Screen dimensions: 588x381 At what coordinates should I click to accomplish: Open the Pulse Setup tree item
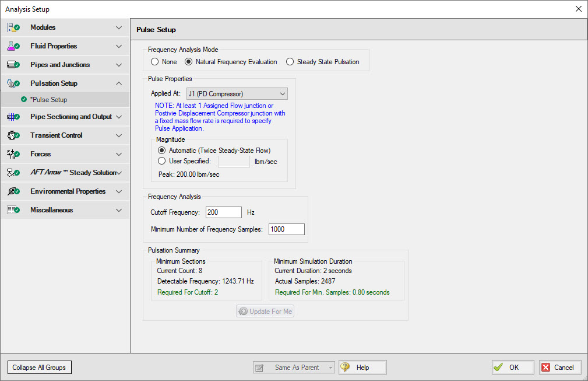pyautogui.click(x=49, y=100)
